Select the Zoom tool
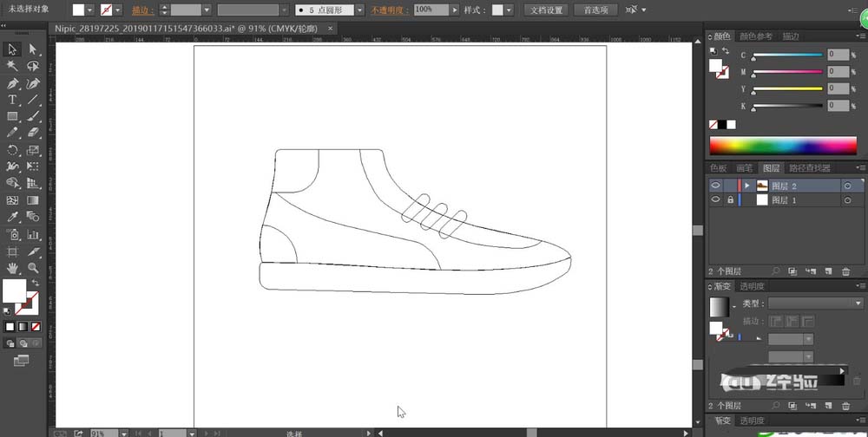 coord(33,268)
